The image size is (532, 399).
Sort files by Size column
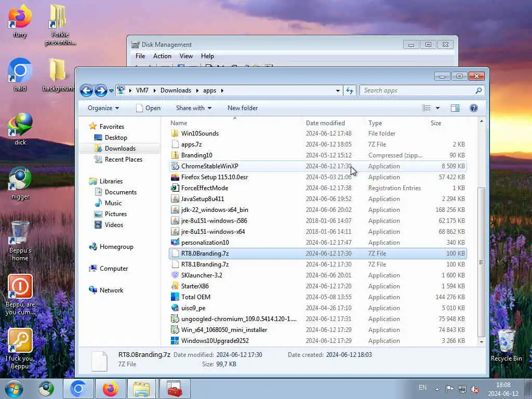pyautogui.click(x=436, y=123)
